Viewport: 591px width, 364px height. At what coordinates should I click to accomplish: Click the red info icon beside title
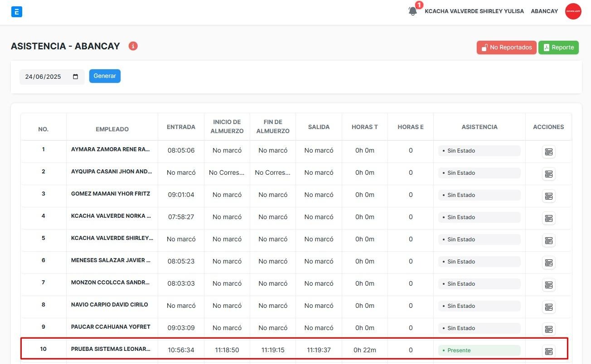pos(133,46)
